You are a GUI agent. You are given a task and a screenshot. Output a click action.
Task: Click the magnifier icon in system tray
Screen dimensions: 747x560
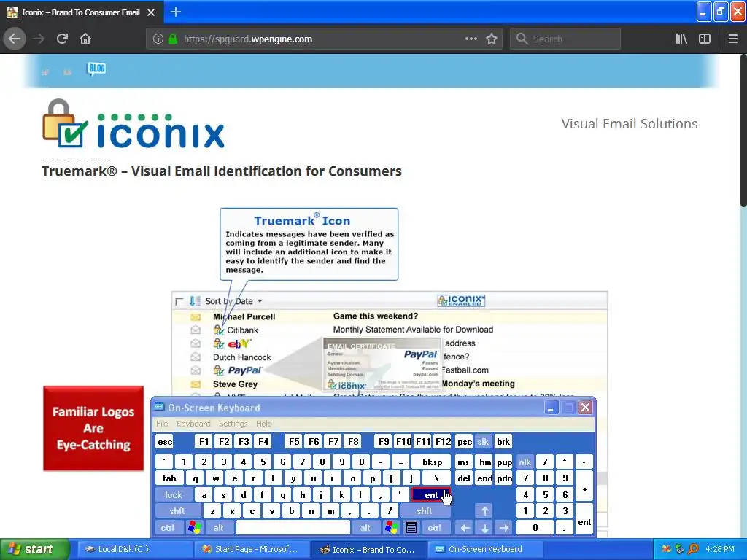point(693,549)
